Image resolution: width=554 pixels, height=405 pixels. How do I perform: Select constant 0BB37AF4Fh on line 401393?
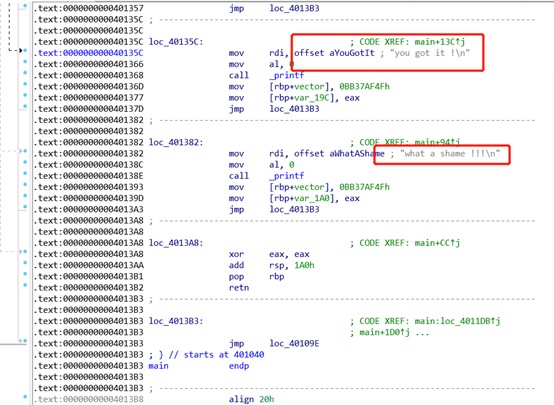coord(364,187)
